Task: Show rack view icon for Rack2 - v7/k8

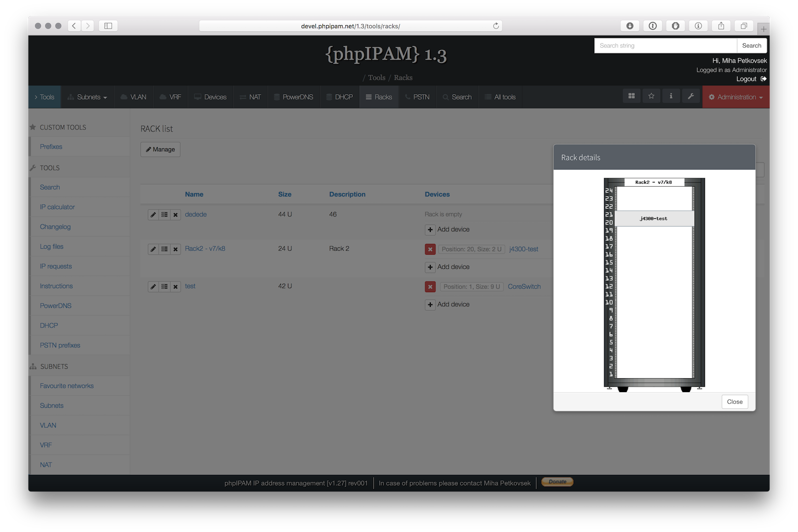Action: [x=165, y=249]
